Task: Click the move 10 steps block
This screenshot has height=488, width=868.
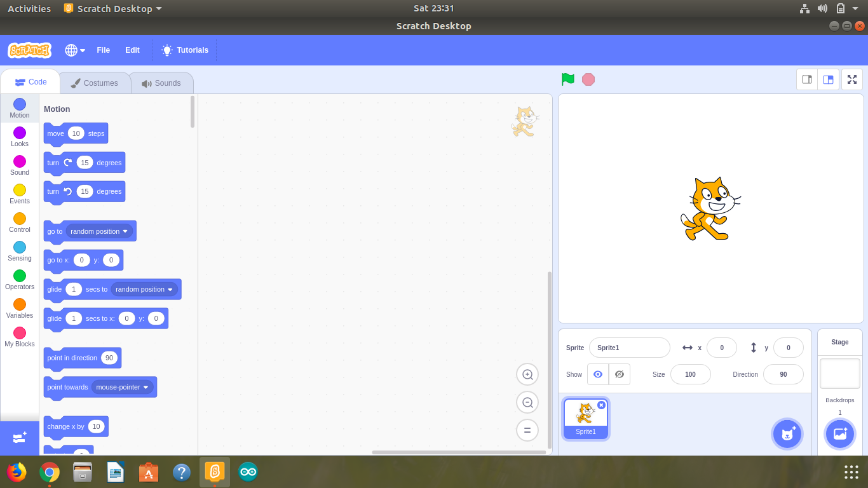Action: tap(76, 133)
